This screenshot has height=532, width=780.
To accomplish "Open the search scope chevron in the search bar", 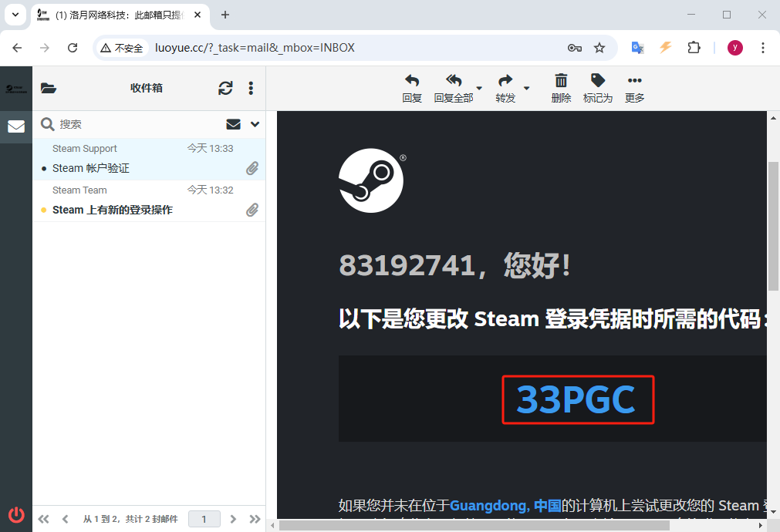I will pos(254,124).
